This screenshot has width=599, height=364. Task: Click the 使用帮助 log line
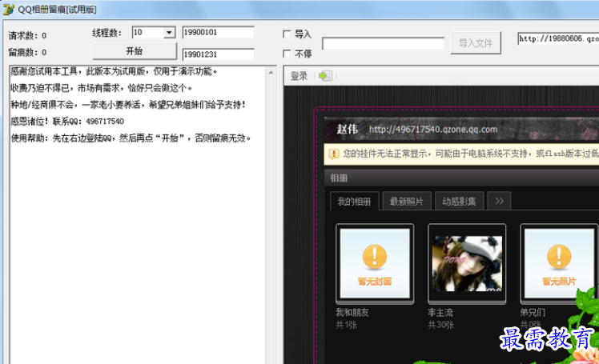(131, 138)
